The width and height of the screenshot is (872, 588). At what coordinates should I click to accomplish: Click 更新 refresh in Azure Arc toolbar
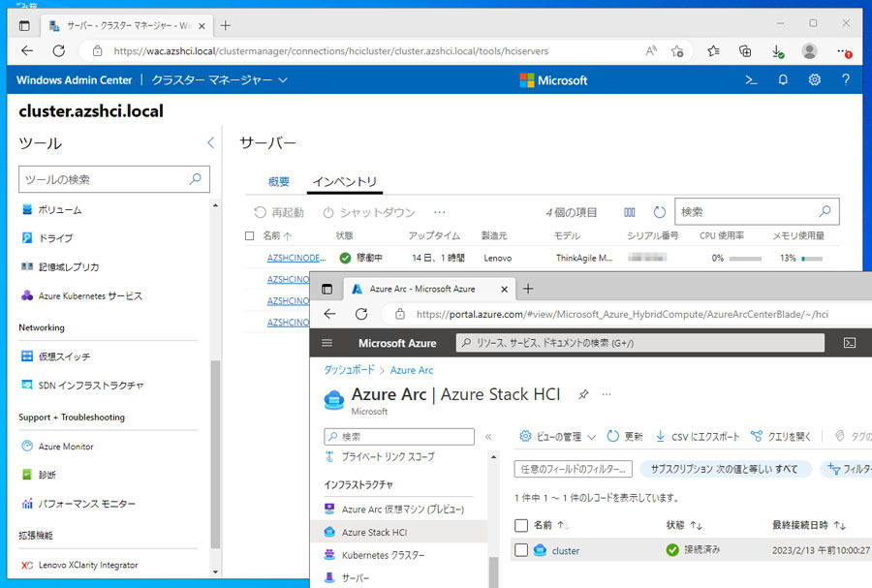pyautogui.click(x=625, y=436)
